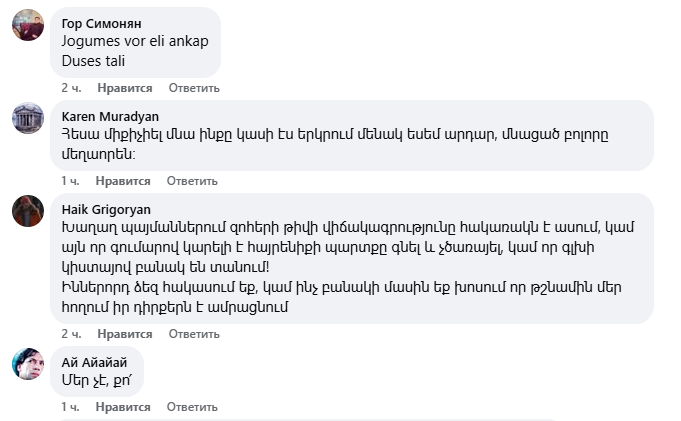Click the Ай Айайай username
The height and width of the screenshot is (421, 681).
pos(96,360)
